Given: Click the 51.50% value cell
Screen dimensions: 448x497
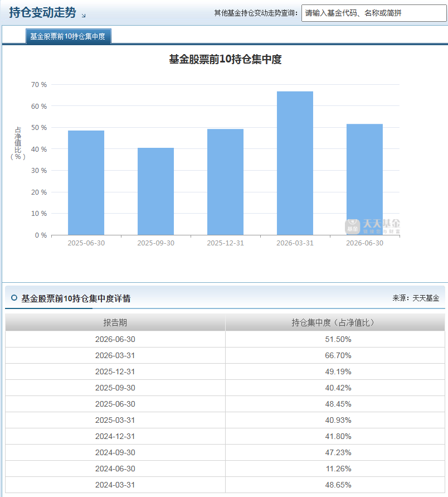Looking at the screenshot, I should 335,339.
